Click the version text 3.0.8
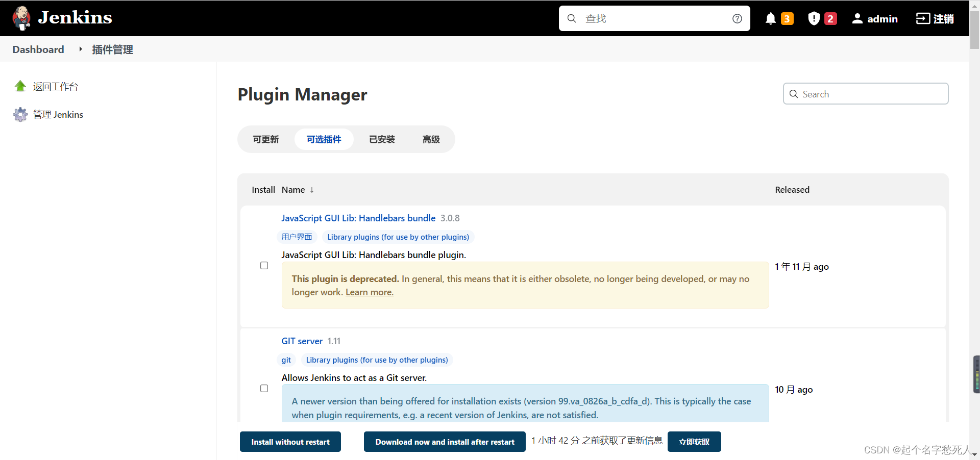 click(x=450, y=218)
